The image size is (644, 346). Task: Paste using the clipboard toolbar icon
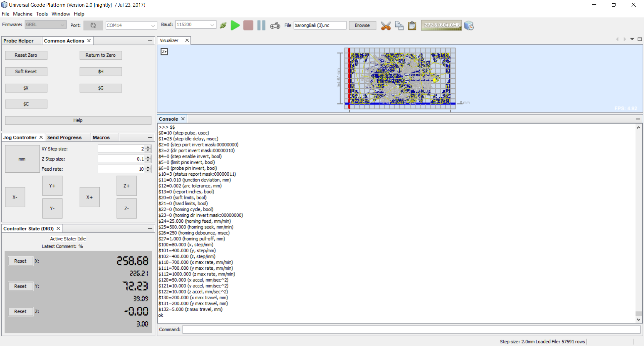click(x=412, y=26)
